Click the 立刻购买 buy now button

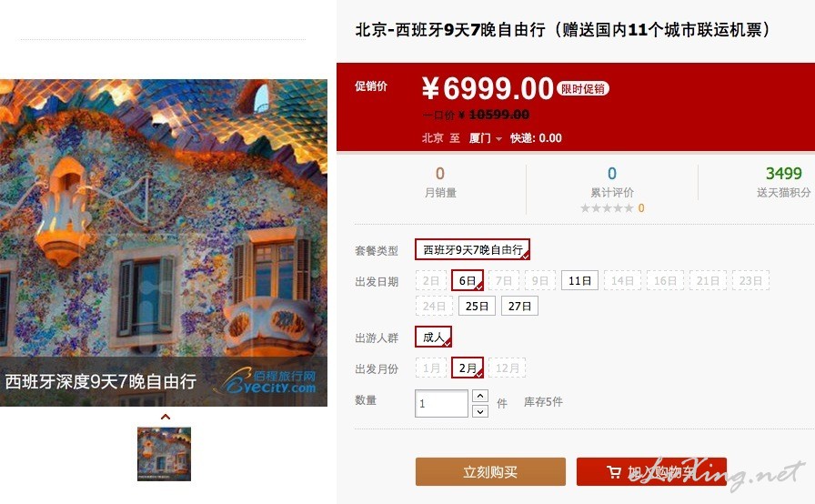pos(490,472)
